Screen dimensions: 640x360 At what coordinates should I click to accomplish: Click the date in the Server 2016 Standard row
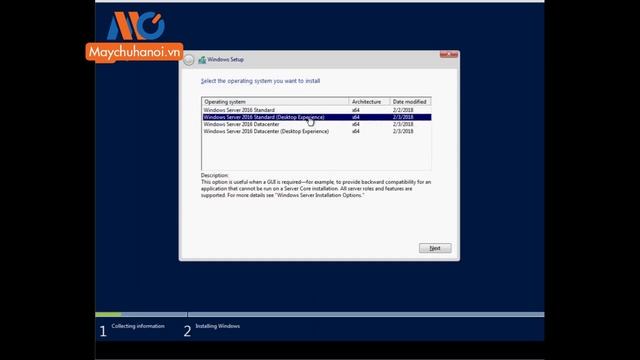pos(403,110)
